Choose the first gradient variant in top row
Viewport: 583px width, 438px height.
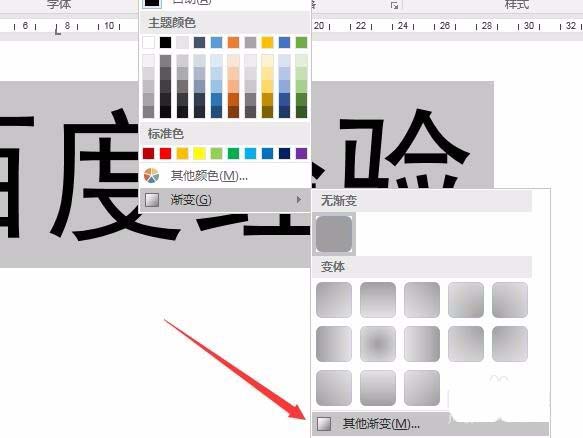tap(334, 300)
